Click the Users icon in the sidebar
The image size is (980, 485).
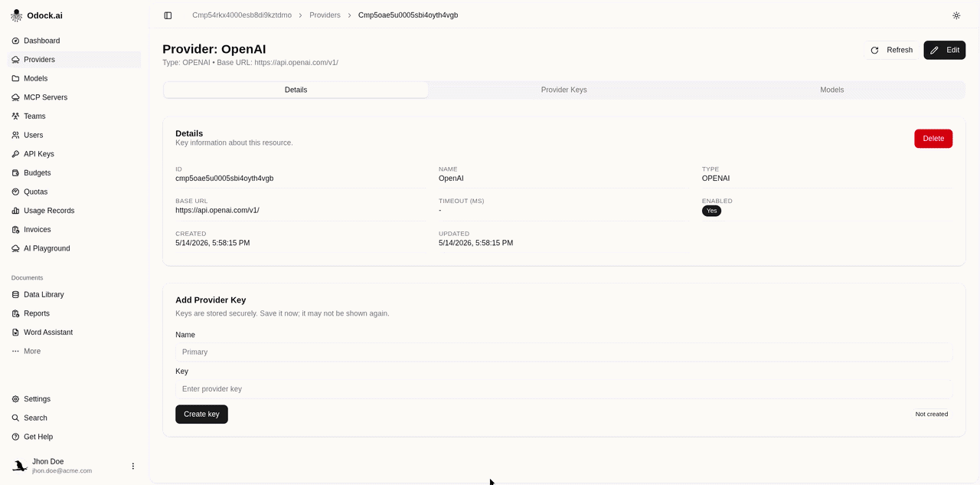click(x=16, y=135)
